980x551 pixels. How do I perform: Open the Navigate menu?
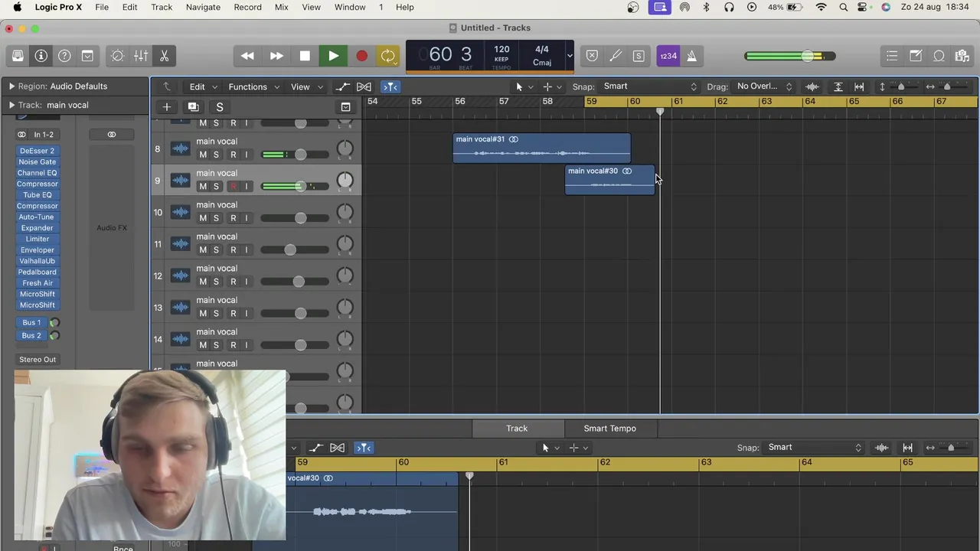click(x=203, y=7)
